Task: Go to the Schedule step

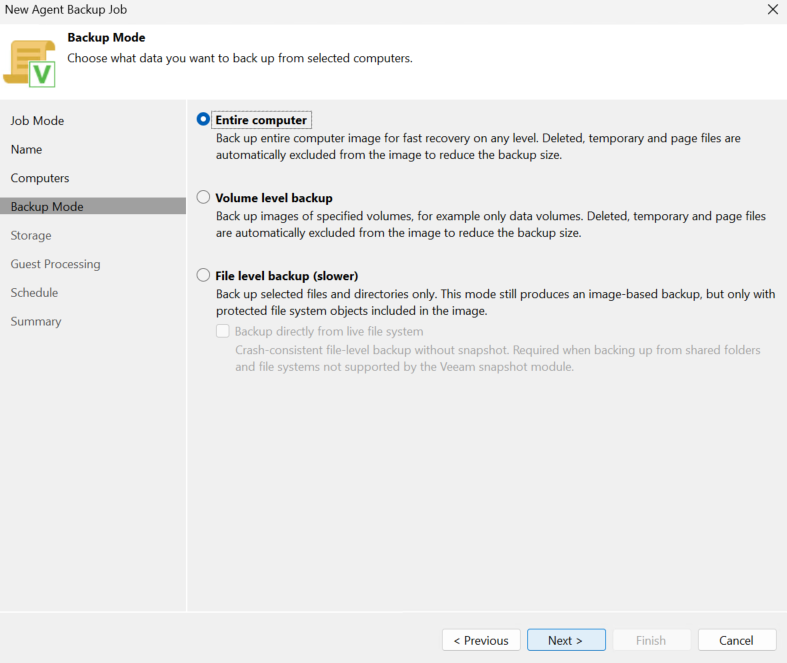Action: pos(34,293)
